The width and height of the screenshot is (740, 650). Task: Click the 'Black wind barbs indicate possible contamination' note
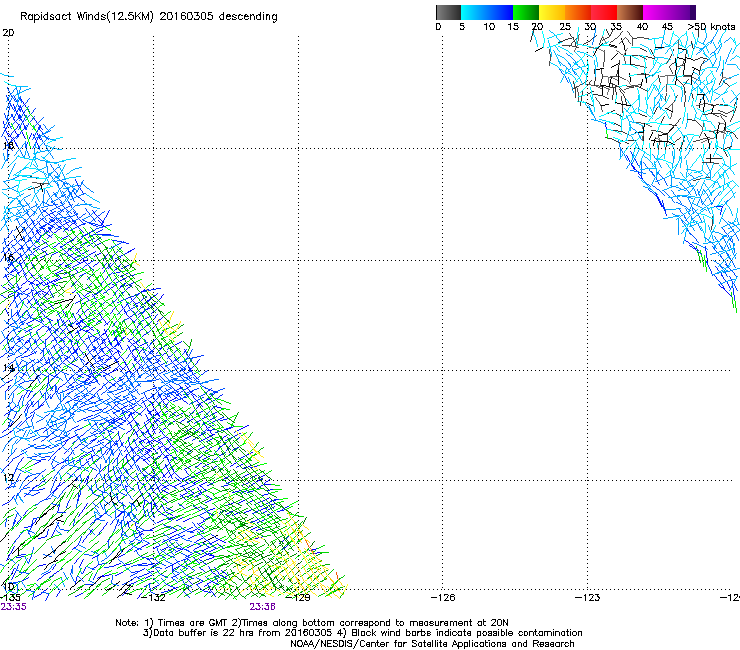click(467, 633)
